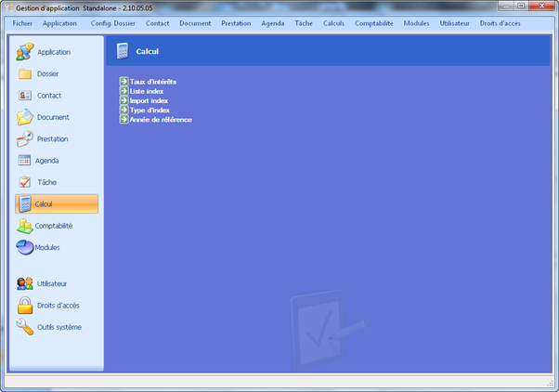This screenshot has height=392, width=559.
Task: Select the Contact card icon
Action: coord(25,95)
